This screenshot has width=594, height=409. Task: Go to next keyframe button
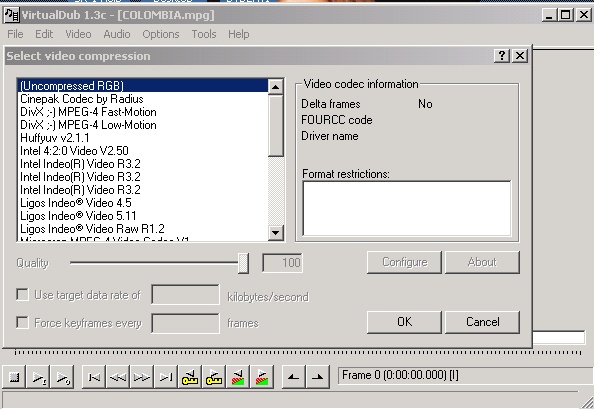(x=214, y=377)
